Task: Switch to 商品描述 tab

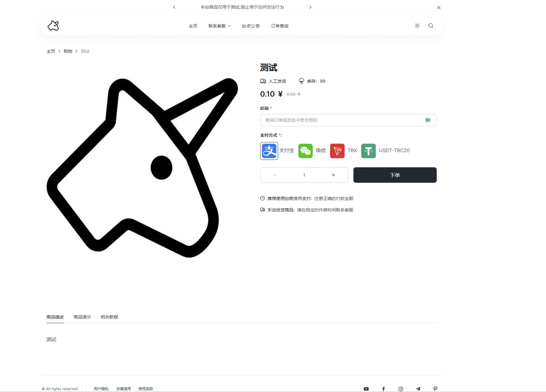Action: point(55,317)
